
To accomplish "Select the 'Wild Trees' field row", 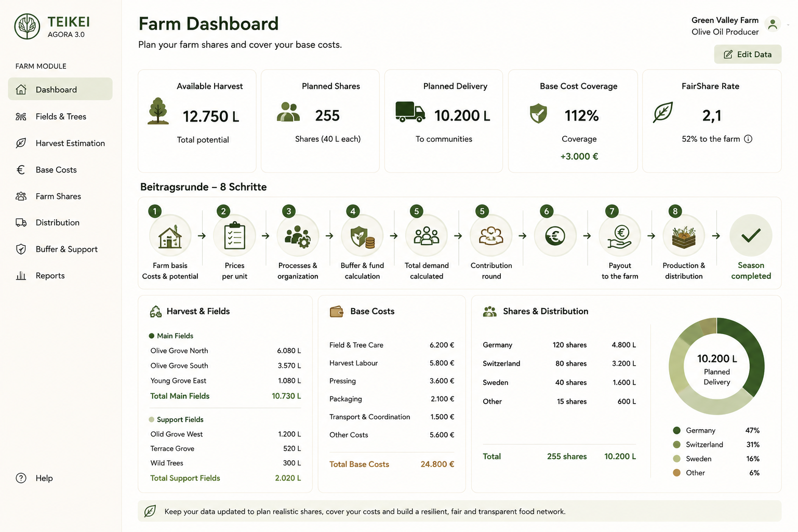I will [x=225, y=463].
